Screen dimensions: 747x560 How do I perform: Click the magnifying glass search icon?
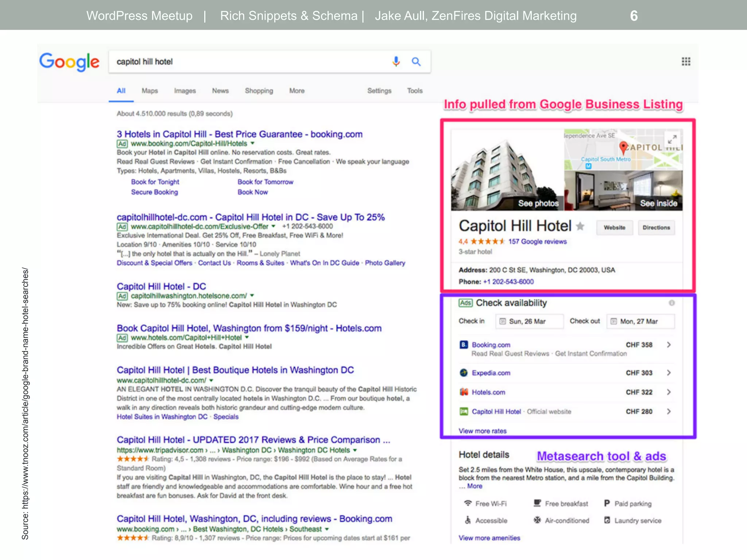tap(416, 62)
